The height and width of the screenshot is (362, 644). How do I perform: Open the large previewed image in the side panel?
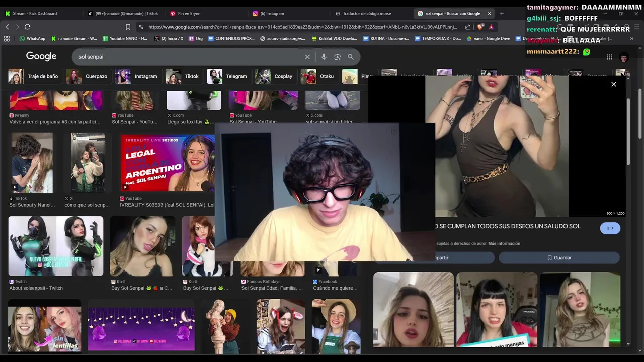click(x=497, y=146)
